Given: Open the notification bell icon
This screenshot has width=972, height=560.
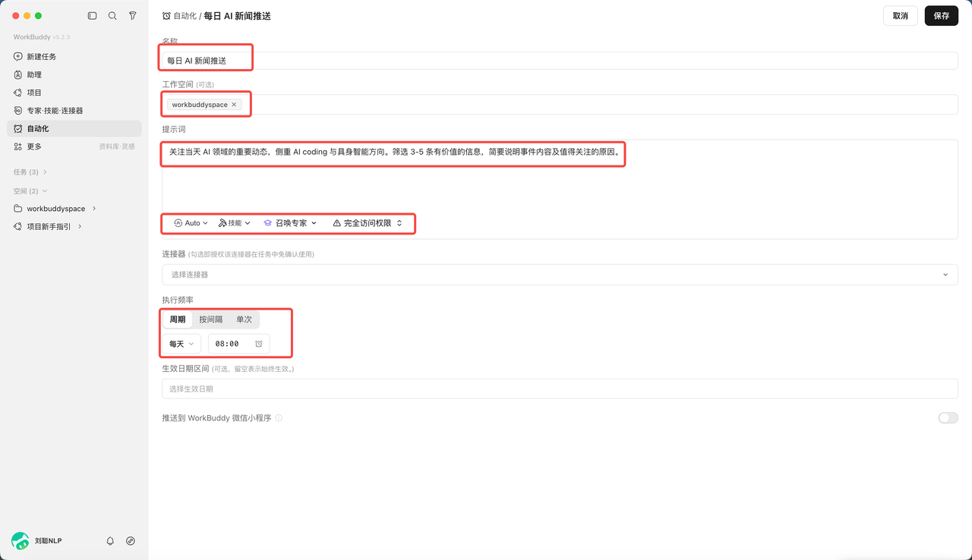Looking at the screenshot, I should pyautogui.click(x=110, y=541).
